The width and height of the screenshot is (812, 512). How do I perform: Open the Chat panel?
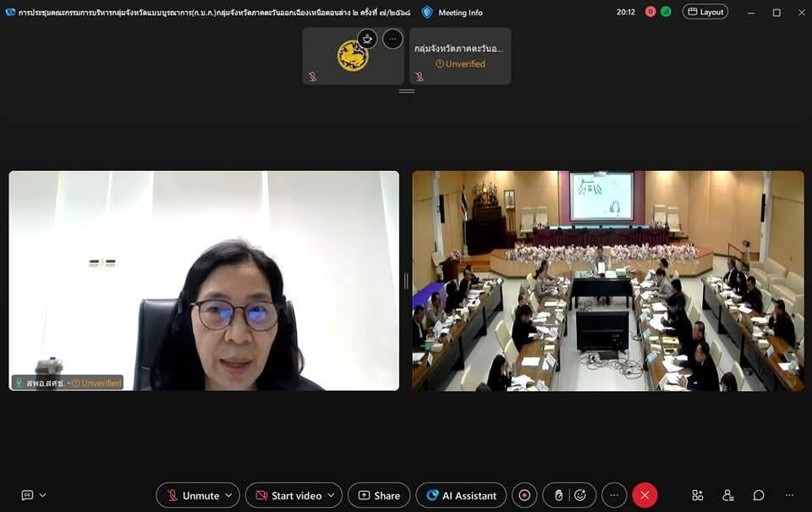click(759, 495)
